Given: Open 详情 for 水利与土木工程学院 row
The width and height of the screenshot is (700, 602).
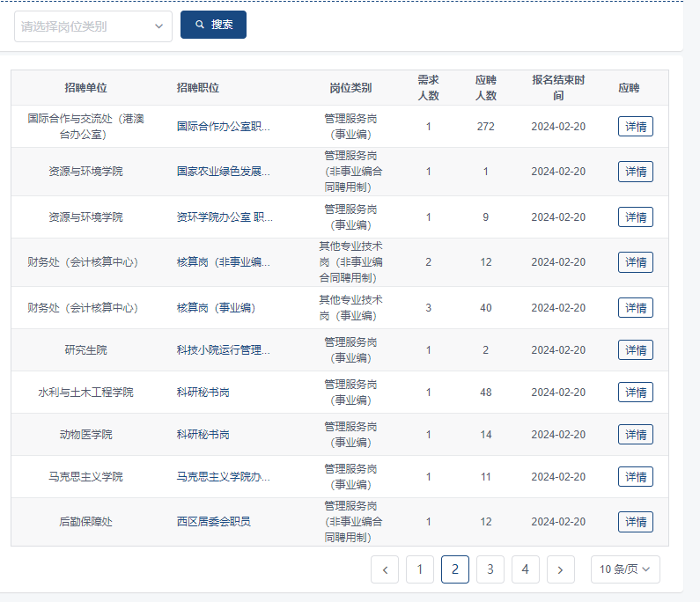Looking at the screenshot, I should click(x=635, y=393).
